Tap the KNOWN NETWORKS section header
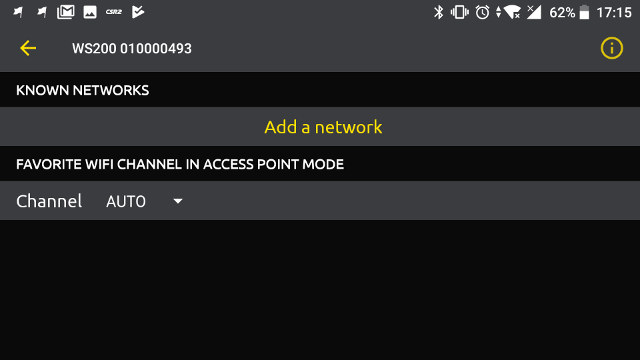This screenshot has width=640, height=360. point(82,90)
